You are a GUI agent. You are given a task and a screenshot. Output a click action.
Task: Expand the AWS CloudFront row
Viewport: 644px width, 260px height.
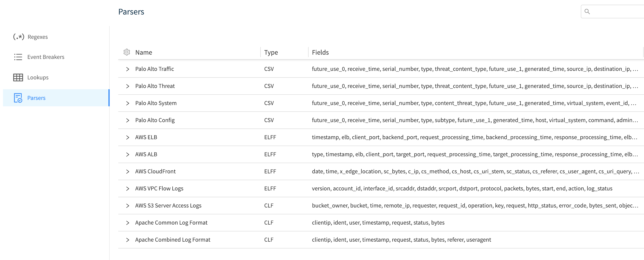coord(128,171)
